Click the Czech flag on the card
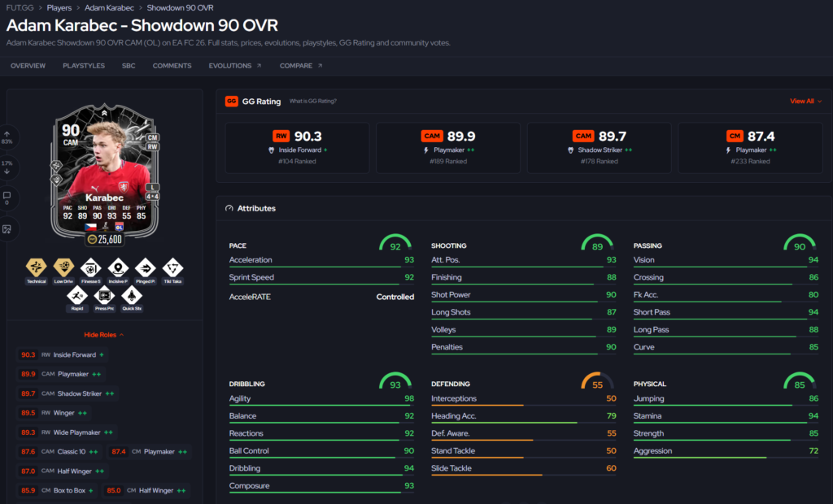This screenshot has height=504, width=833. coord(90,227)
